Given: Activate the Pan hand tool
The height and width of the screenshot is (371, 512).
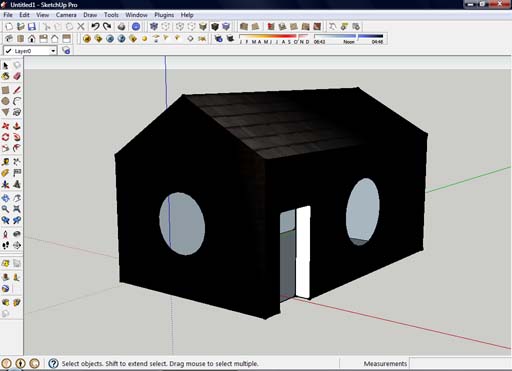Looking at the screenshot, I should pos(17,198).
